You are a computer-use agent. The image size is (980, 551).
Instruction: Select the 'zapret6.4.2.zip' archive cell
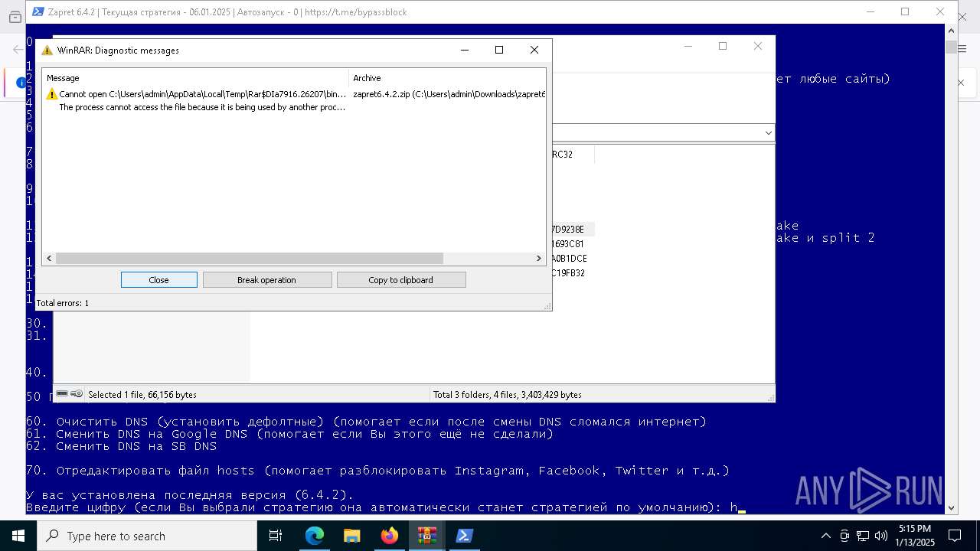pyautogui.click(x=449, y=94)
